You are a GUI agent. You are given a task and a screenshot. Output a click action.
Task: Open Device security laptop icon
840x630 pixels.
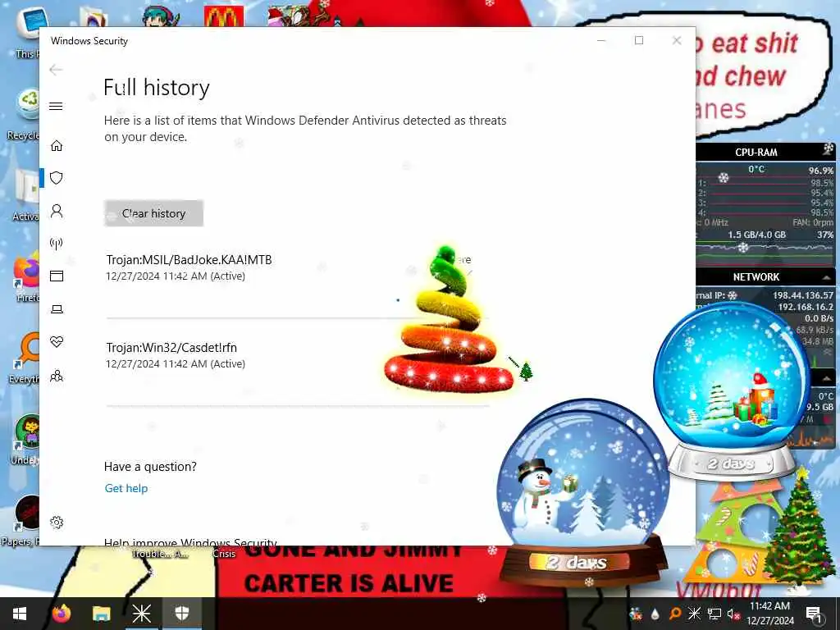[x=57, y=309]
